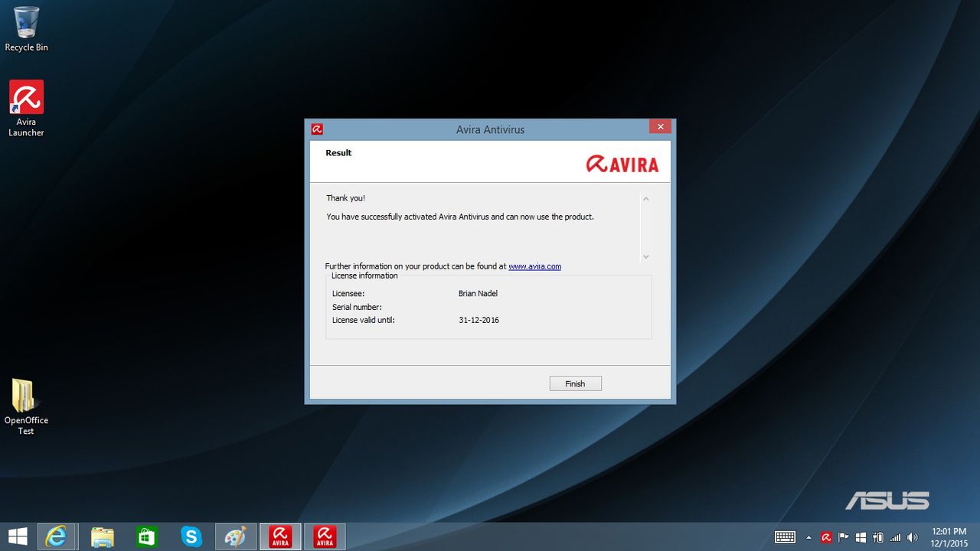Open the touch keyboard from the tray
Image resolution: width=980 pixels, height=551 pixels.
click(785, 537)
